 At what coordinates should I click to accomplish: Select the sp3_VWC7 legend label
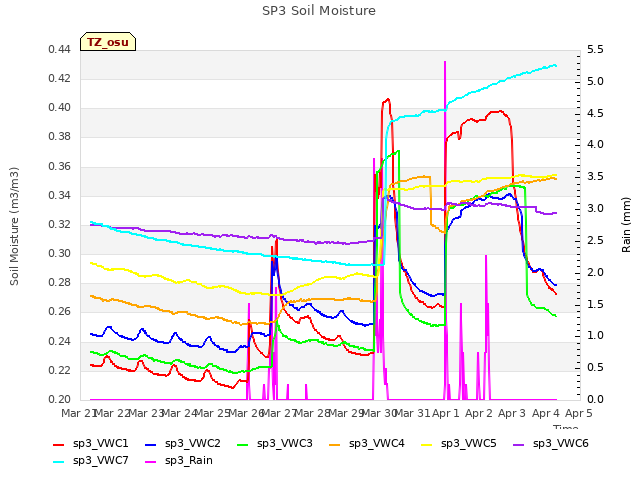[100, 460]
